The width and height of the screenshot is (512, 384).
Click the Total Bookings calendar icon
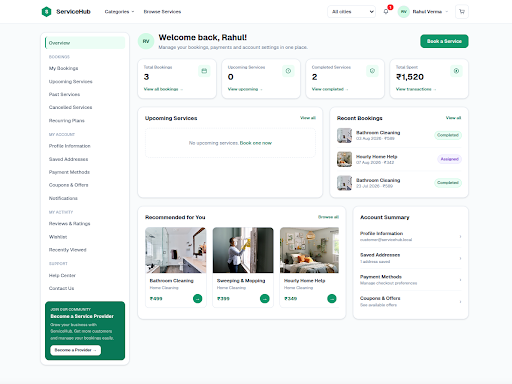204,71
